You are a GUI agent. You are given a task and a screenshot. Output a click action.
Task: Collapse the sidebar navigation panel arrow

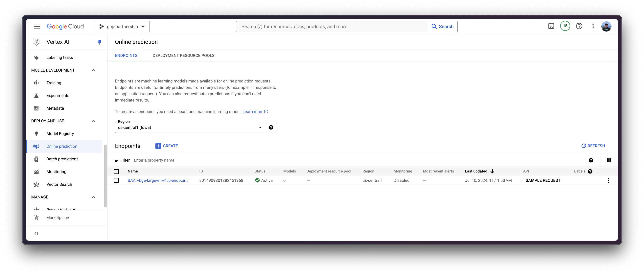pos(36,233)
